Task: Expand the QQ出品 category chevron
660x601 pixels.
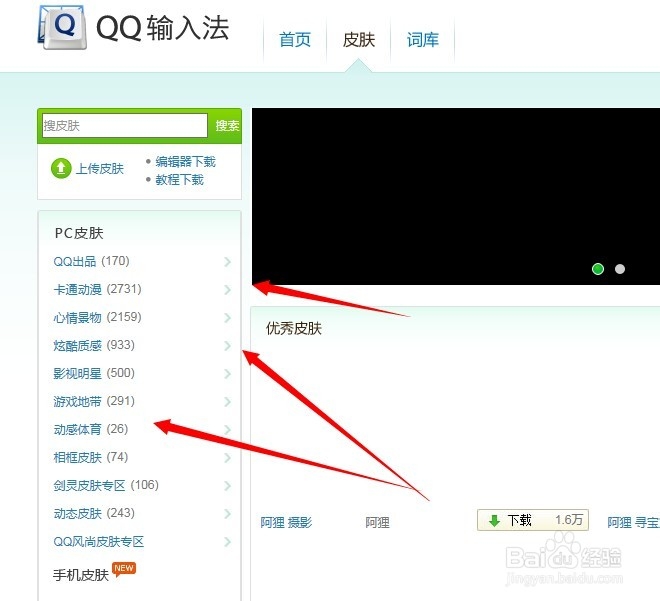Action: (x=227, y=262)
